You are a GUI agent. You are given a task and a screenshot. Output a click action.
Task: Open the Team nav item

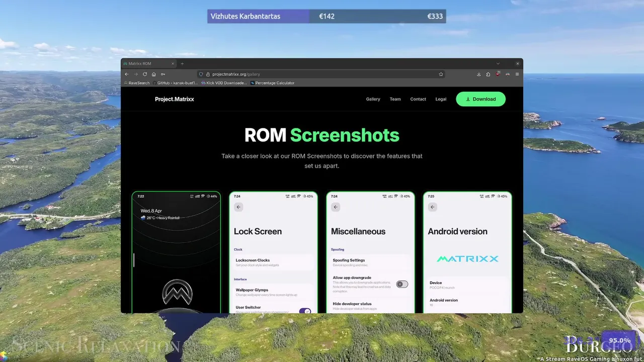pyautogui.click(x=395, y=99)
